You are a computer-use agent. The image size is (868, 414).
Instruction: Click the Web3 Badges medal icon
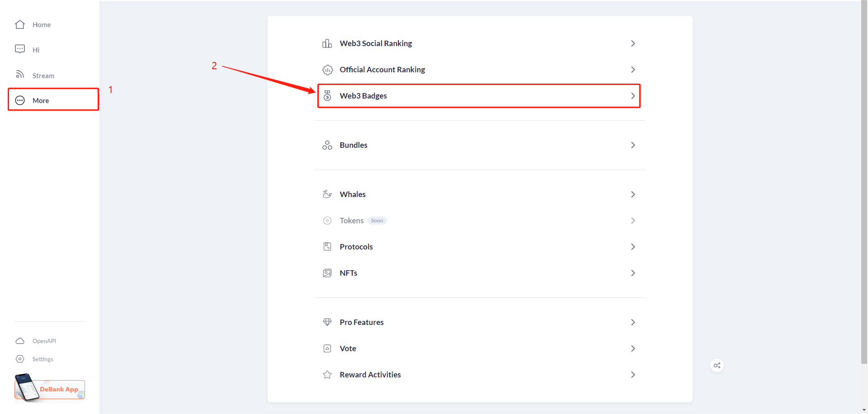click(x=327, y=96)
